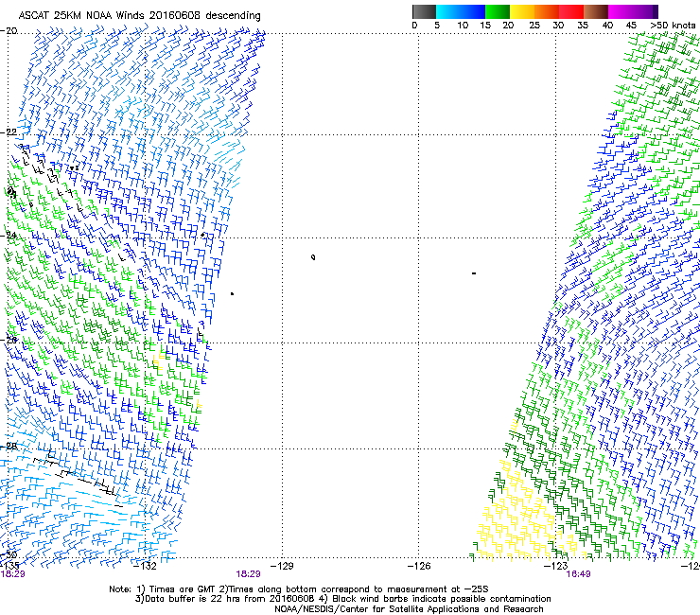This screenshot has width=700, height=615.
Task: Click the '30' label under the color bar
Action: [x=558, y=25]
